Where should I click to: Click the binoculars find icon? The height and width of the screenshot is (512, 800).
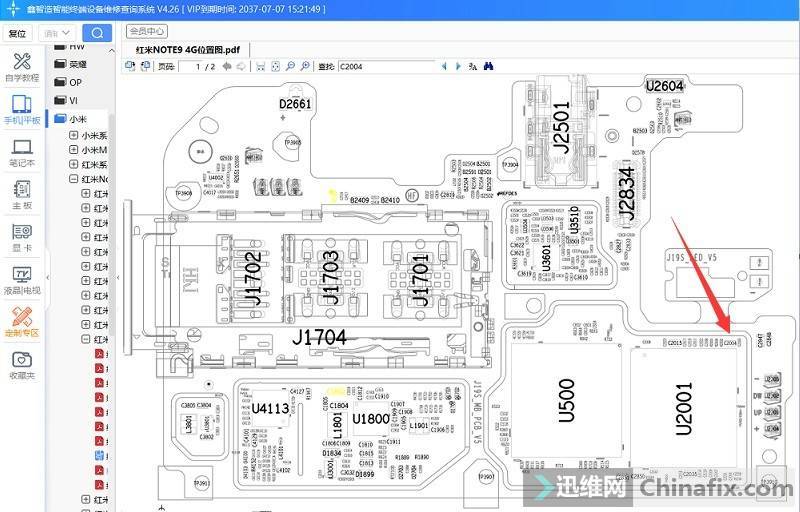coord(490,67)
